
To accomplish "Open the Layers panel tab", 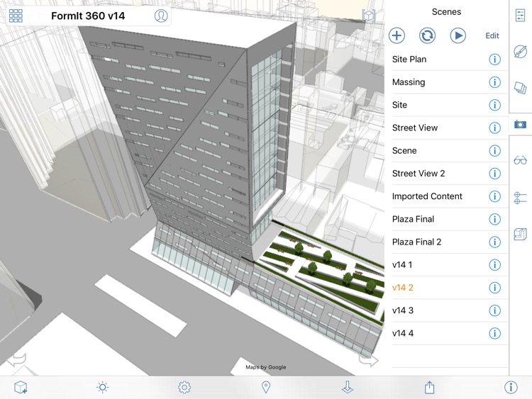I will click(x=520, y=88).
